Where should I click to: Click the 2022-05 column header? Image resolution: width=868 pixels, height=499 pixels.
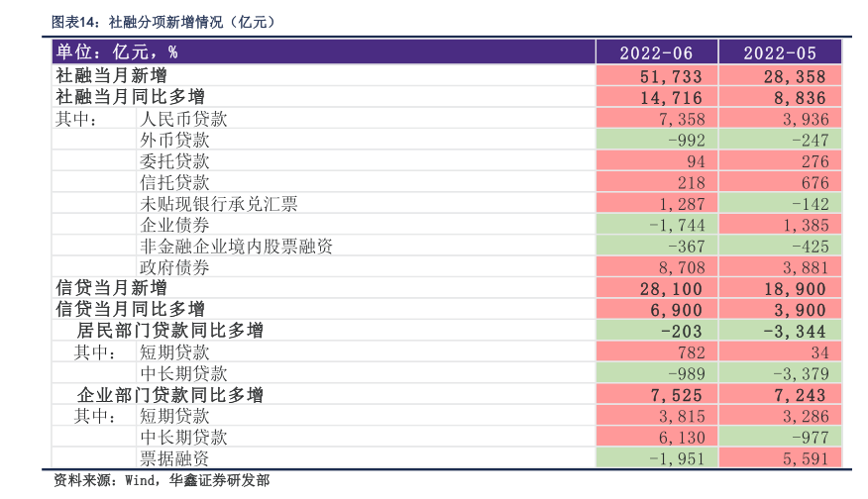(780, 52)
